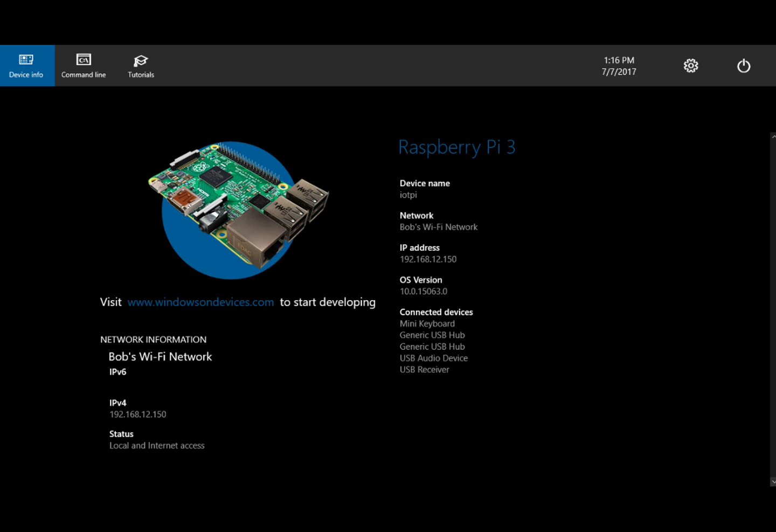The height and width of the screenshot is (532, 776).
Task: Select Bob's Wi-Fi Network under the Network label
Action: [439, 227]
